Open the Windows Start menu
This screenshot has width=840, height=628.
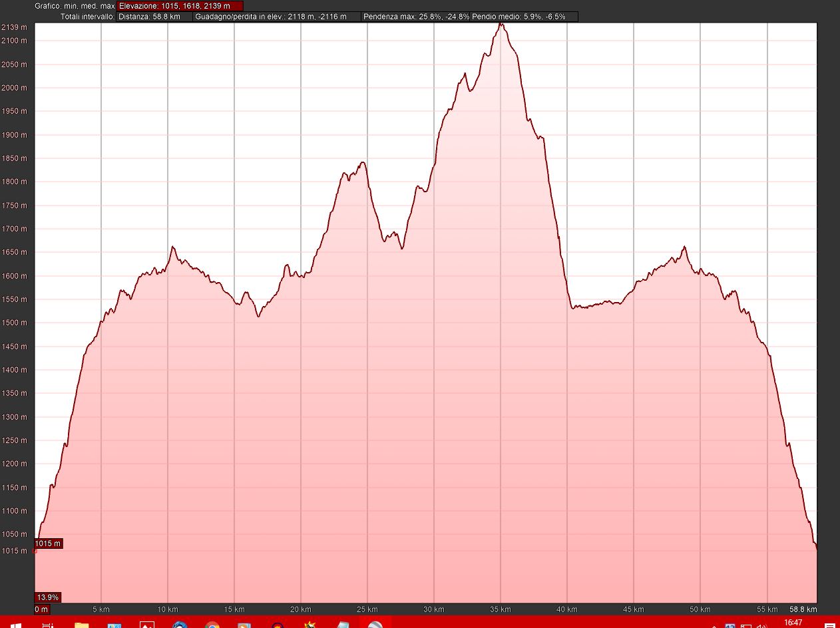(x=16, y=625)
